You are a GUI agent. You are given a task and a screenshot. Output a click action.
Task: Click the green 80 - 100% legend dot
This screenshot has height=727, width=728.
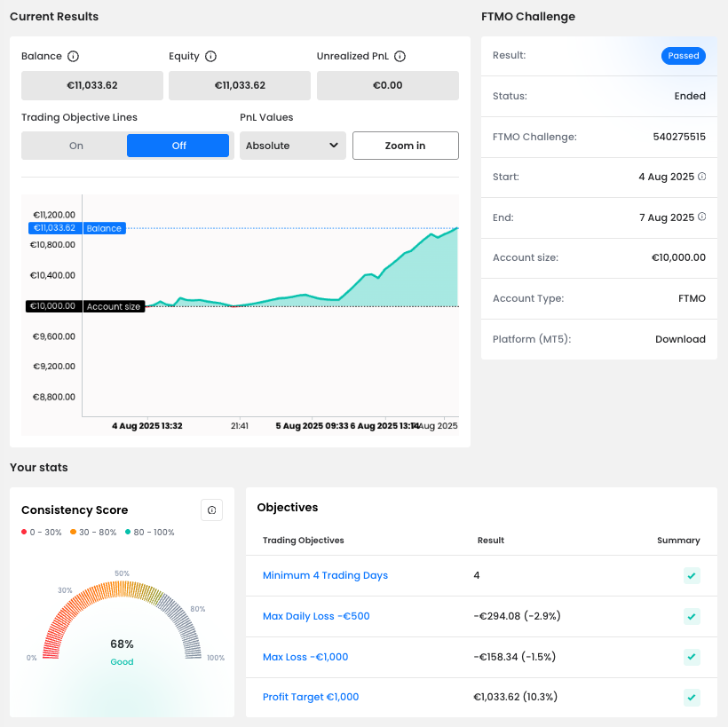[128, 532]
